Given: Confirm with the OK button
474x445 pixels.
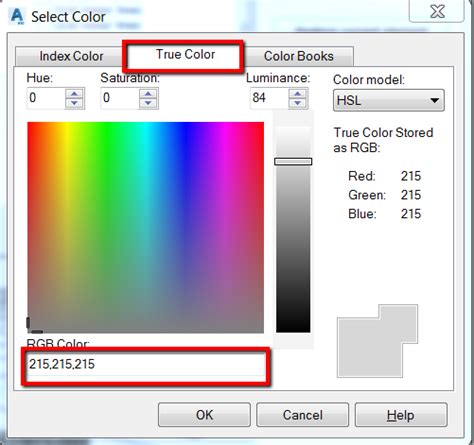Looking at the screenshot, I should [x=204, y=415].
